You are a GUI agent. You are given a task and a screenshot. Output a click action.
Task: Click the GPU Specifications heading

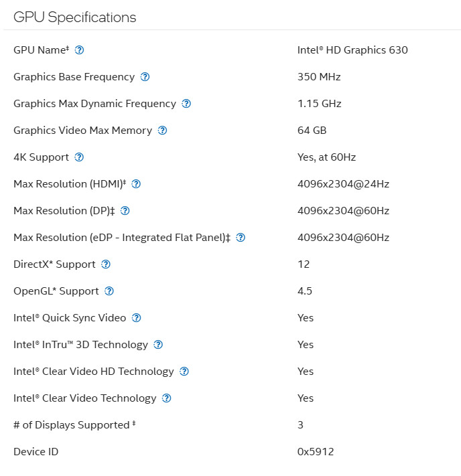point(74,17)
